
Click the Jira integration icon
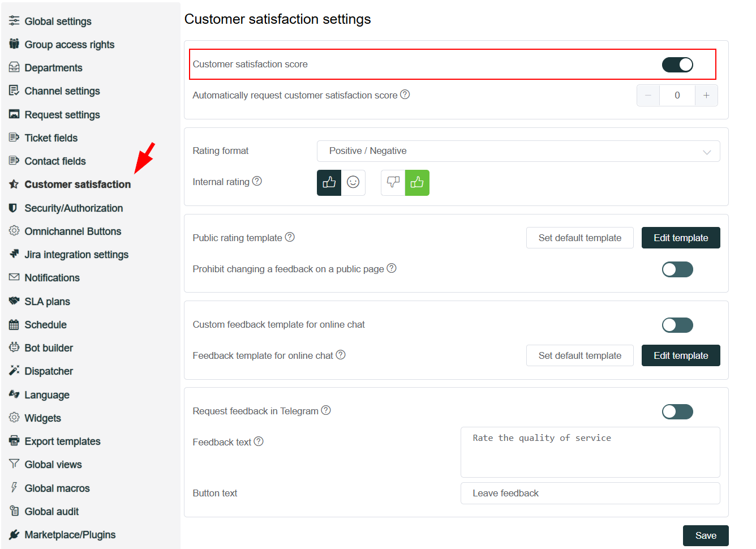tap(14, 254)
